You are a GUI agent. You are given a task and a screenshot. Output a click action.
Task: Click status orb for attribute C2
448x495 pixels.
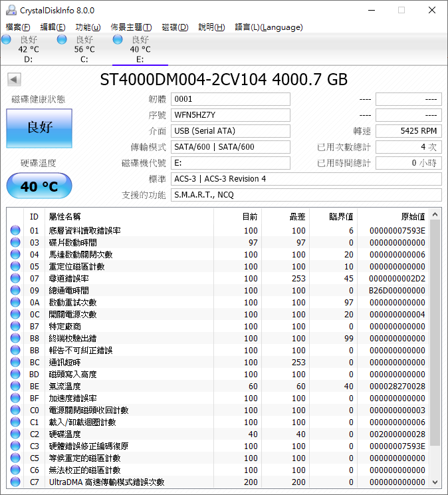pyautogui.click(x=15, y=434)
